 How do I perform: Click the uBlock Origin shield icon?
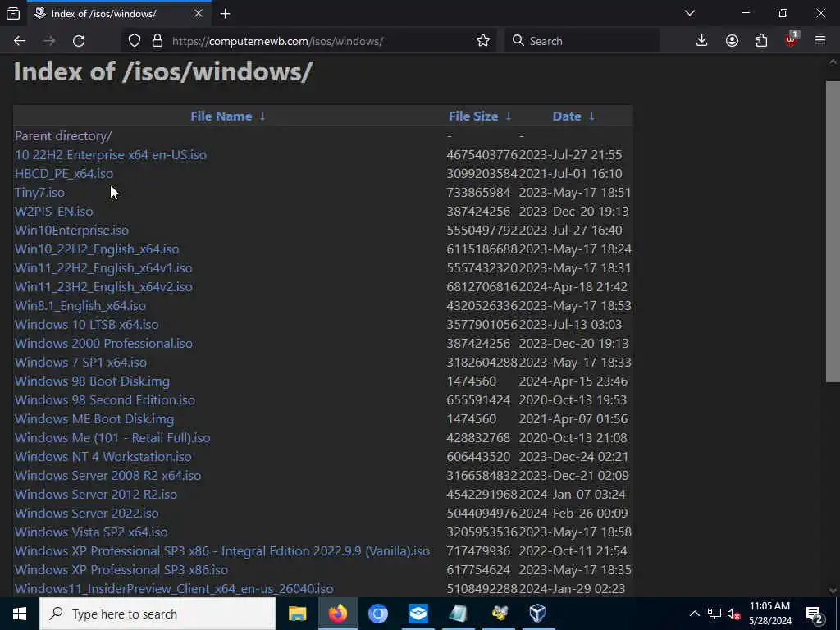coord(791,41)
